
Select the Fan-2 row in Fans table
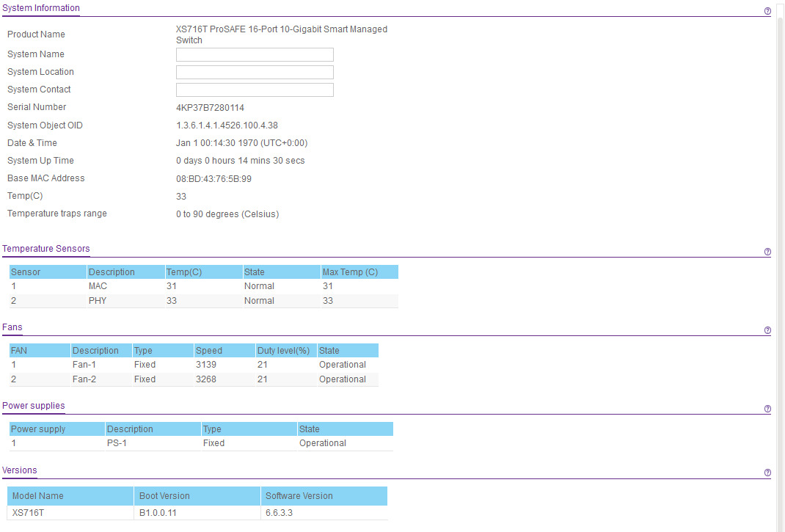(194, 379)
